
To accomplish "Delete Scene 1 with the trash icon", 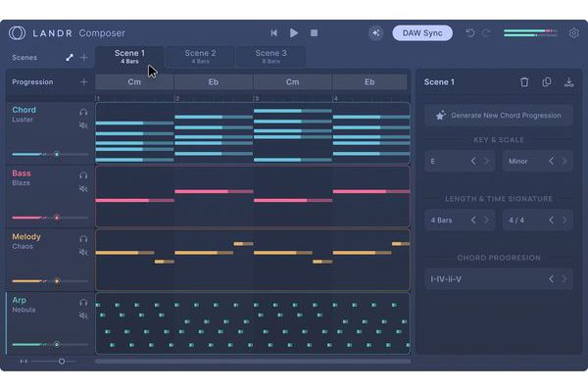I will [524, 82].
